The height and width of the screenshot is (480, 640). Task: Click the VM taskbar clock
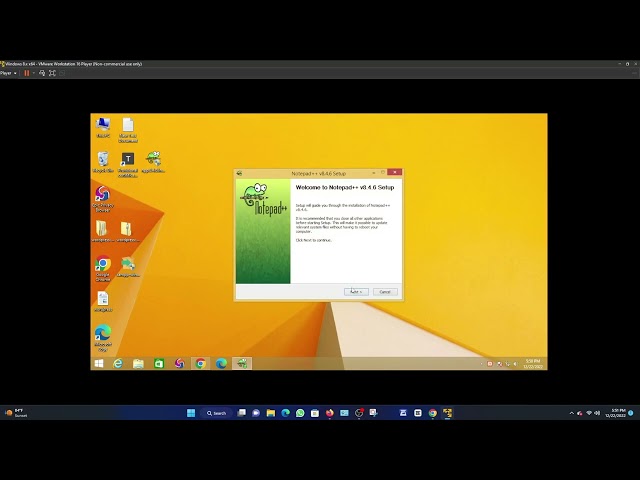pyautogui.click(x=533, y=364)
